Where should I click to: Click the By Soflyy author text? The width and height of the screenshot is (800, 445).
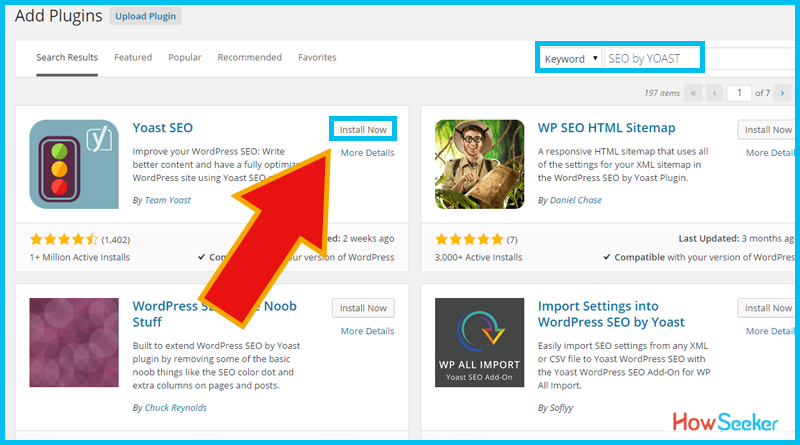555,408
